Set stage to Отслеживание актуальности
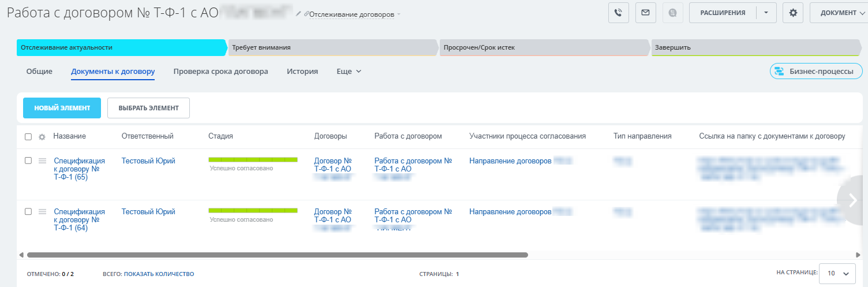The image size is (868, 287). point(121,47)
